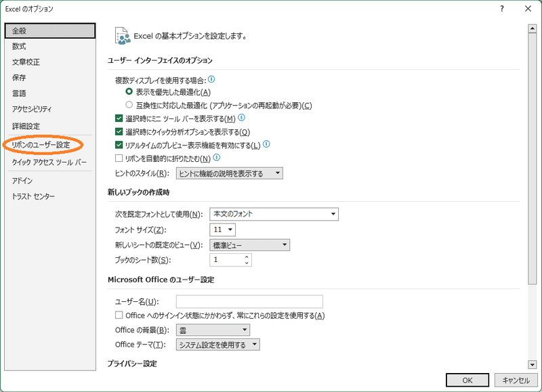Open クイック アクセス ツール バー category
The height and width of the screenshot is (392, 542).
click(50, 162)
